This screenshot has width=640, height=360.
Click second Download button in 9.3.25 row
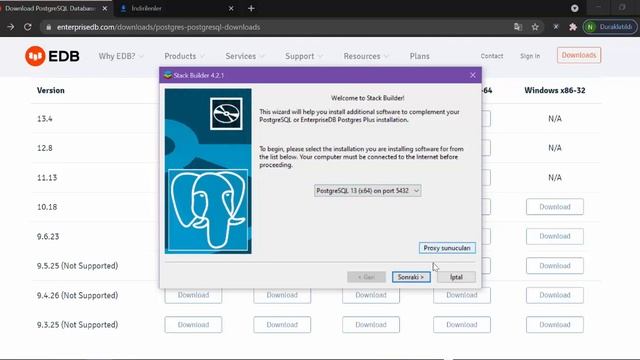pyautogui.click(x=282, y=325)
